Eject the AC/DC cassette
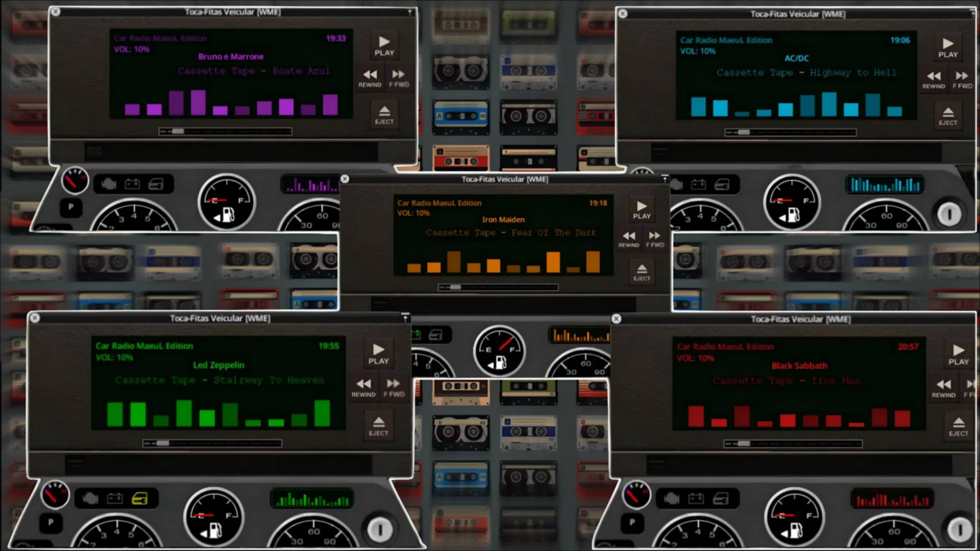 point(947,116)
